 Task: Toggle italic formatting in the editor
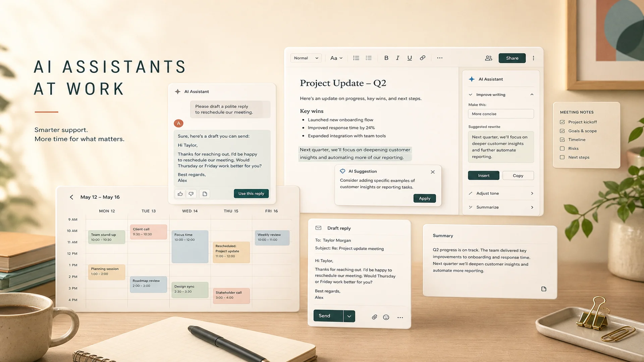click(x=397, y=58)
